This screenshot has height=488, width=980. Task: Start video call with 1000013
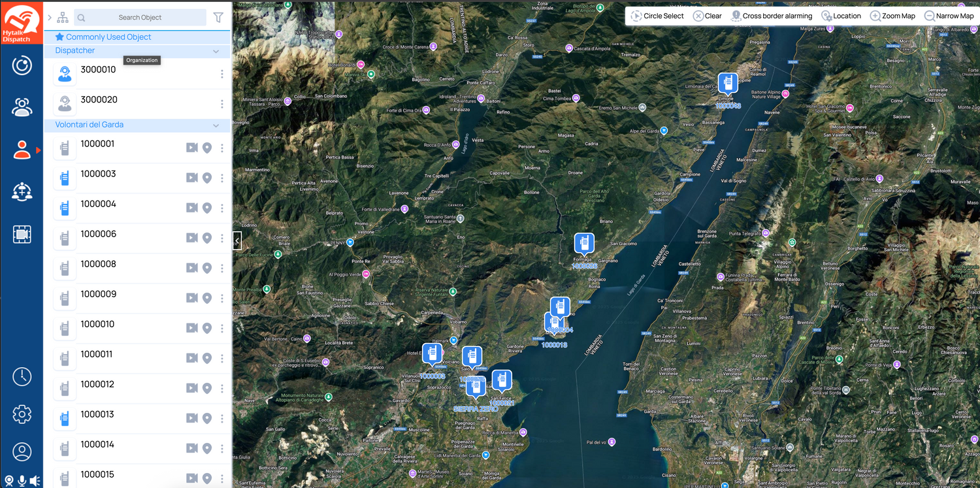pyautogui.click(x=191, y=418)
